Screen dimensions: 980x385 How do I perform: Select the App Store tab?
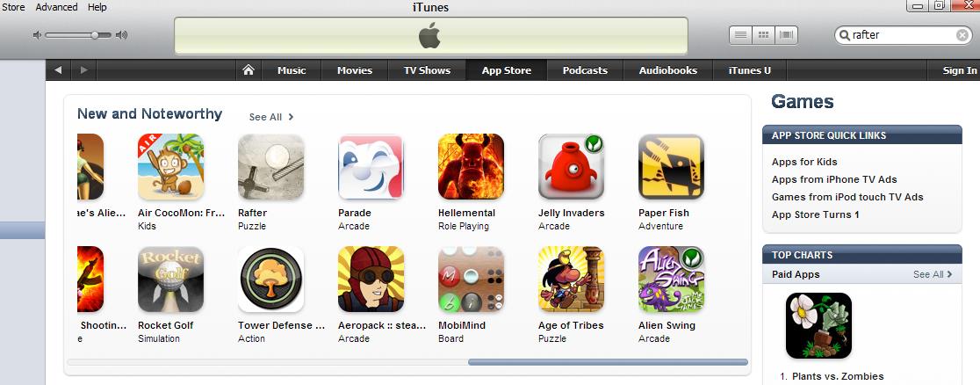507,70
